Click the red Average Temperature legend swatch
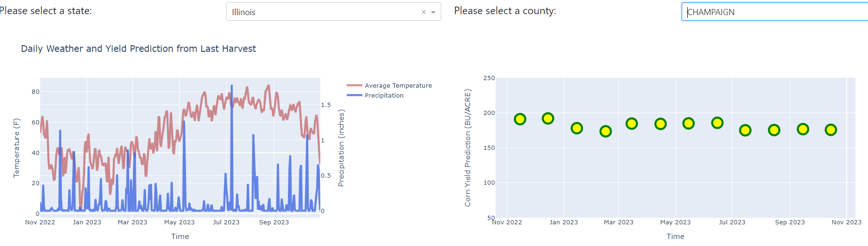This screenshot has height=246, width=868. click(x=354, y=85)
